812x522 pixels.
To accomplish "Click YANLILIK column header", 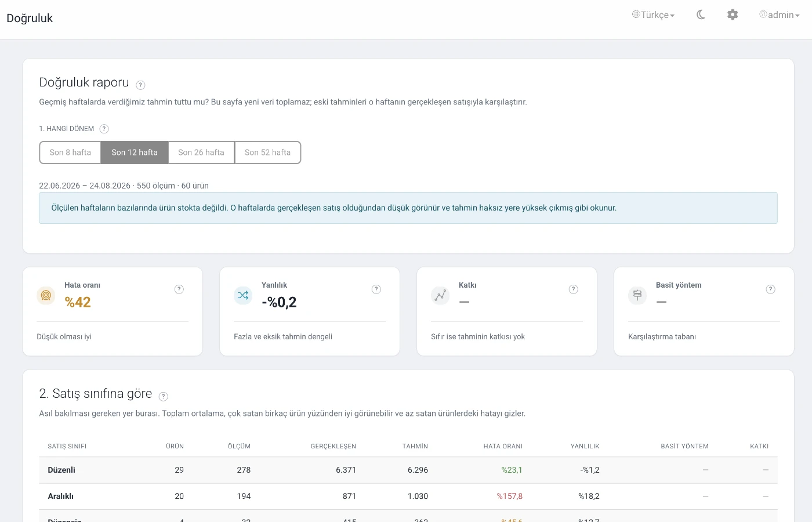I will [585, 447].
